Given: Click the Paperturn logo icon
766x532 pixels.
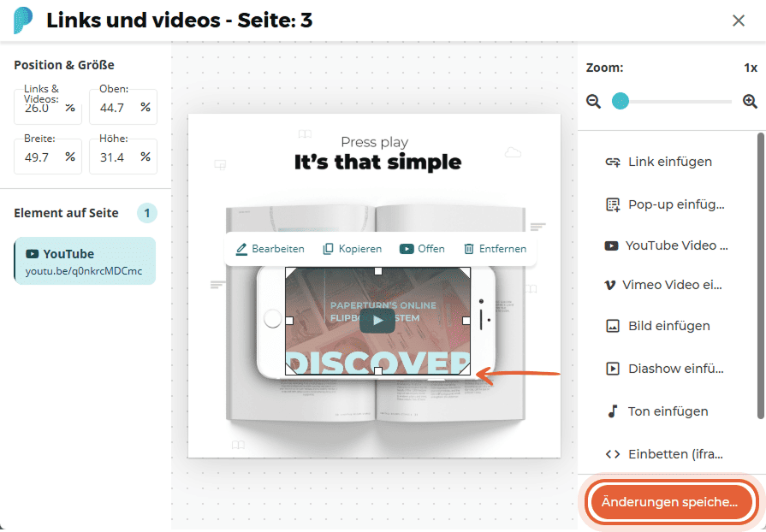Looking at the screenshot, I should coord(23,20).
